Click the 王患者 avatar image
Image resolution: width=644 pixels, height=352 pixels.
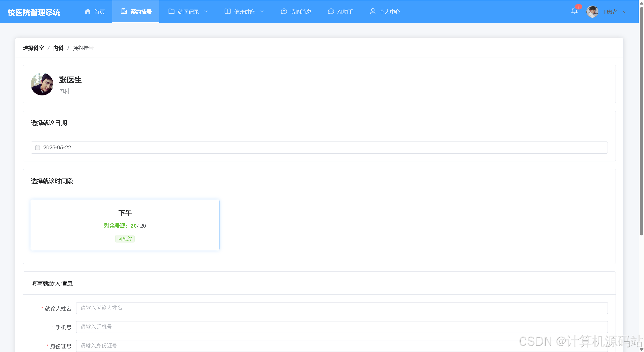(x=592, y=12)
